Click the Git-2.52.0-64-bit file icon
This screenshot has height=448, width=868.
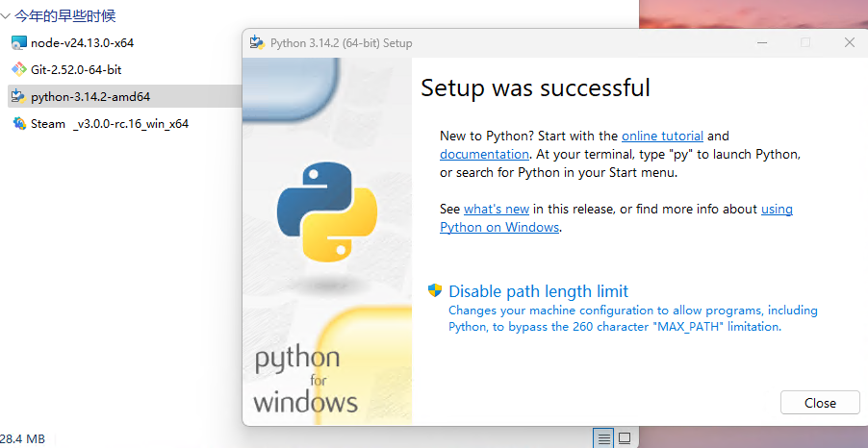tap(19, 69)
